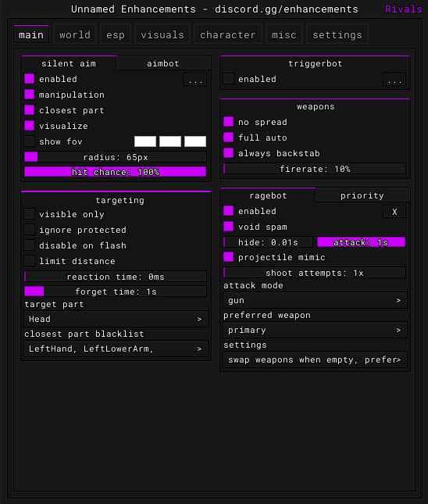Expand the preferred weapon primary dropdown
428x504 pixels.
(x=316, y=330)
